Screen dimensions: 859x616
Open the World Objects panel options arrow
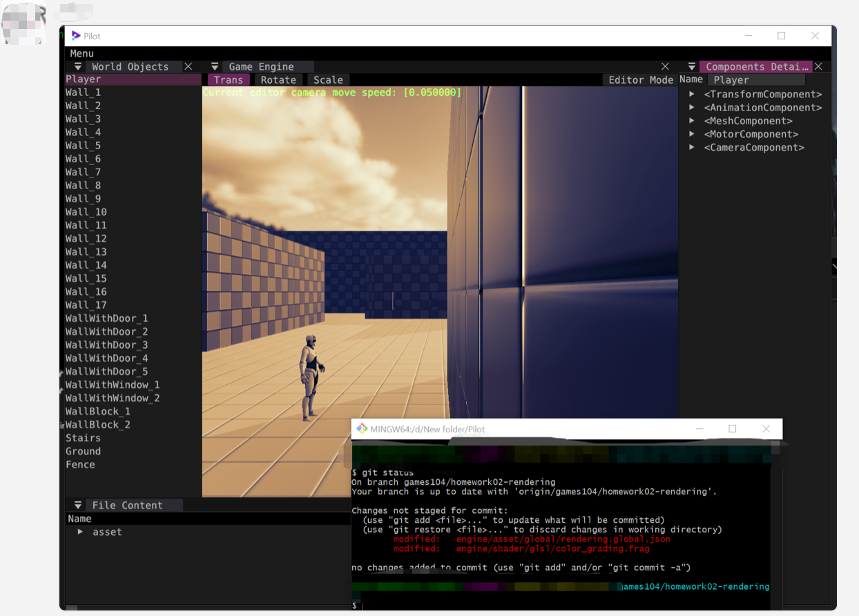(77, 66)
